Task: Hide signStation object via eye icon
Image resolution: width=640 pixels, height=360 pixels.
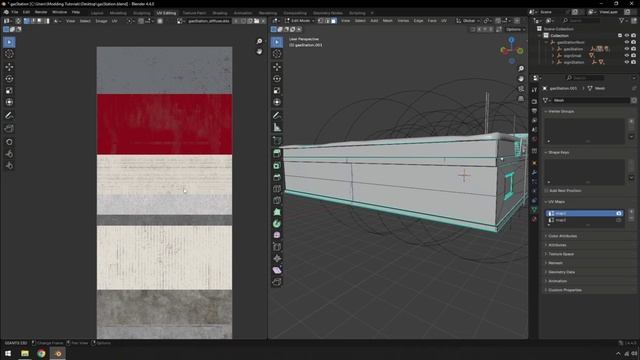Action: click(627, 62)
